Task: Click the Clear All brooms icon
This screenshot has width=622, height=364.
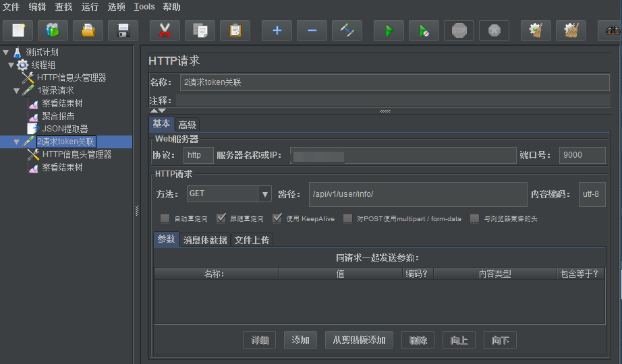Action: (571, 30)
